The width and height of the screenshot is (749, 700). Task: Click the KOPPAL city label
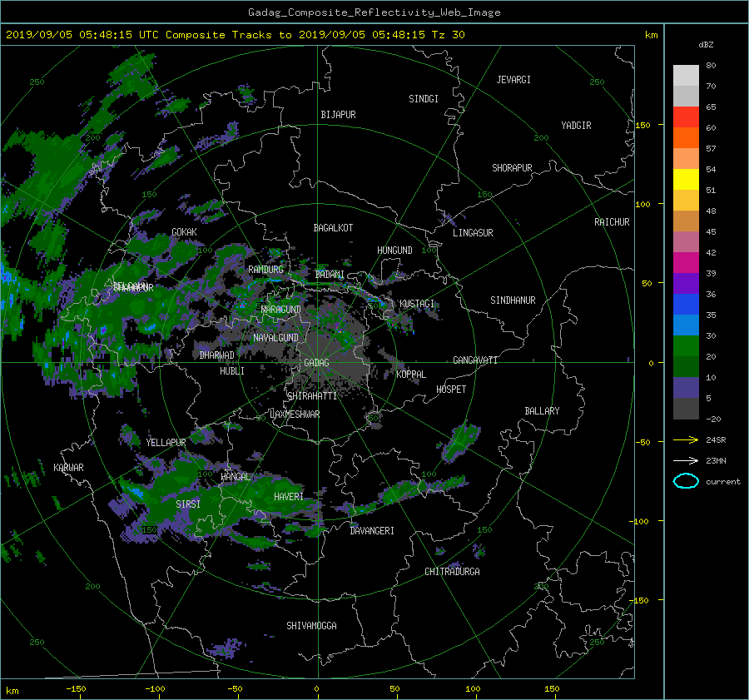point(411,375)
